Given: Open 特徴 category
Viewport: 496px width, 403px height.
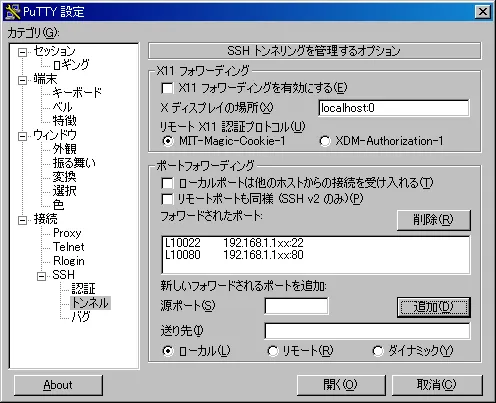Looking at the screenshot, I should tap(65, 121).
